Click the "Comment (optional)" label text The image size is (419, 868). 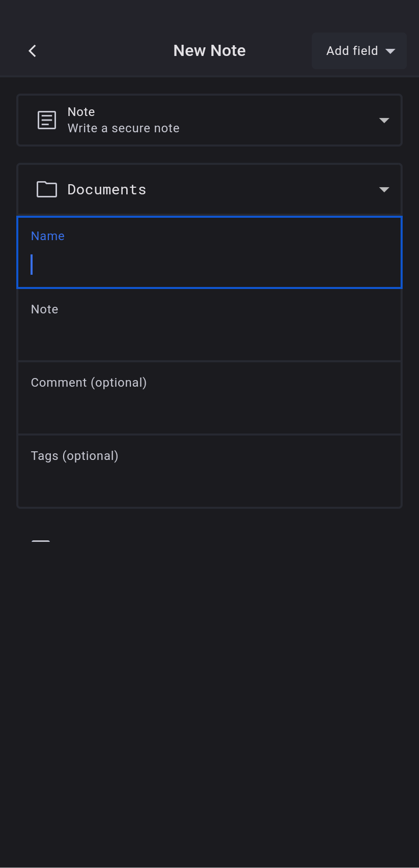[x=89, y=383]
